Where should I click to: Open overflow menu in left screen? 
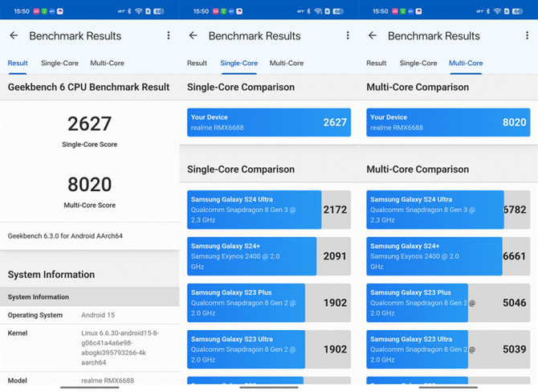point(169,35)
